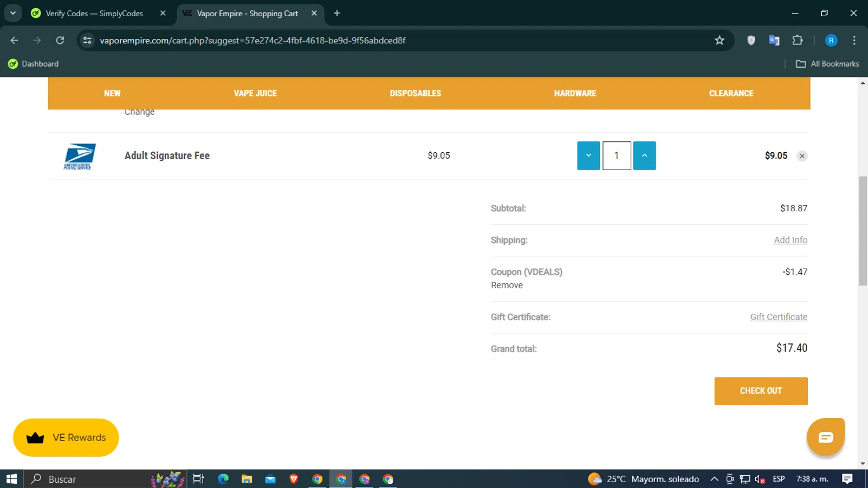The height and width of the screenshot is (488, 868).
Task: Open the All Bookmarks folder
Action: 827,64
